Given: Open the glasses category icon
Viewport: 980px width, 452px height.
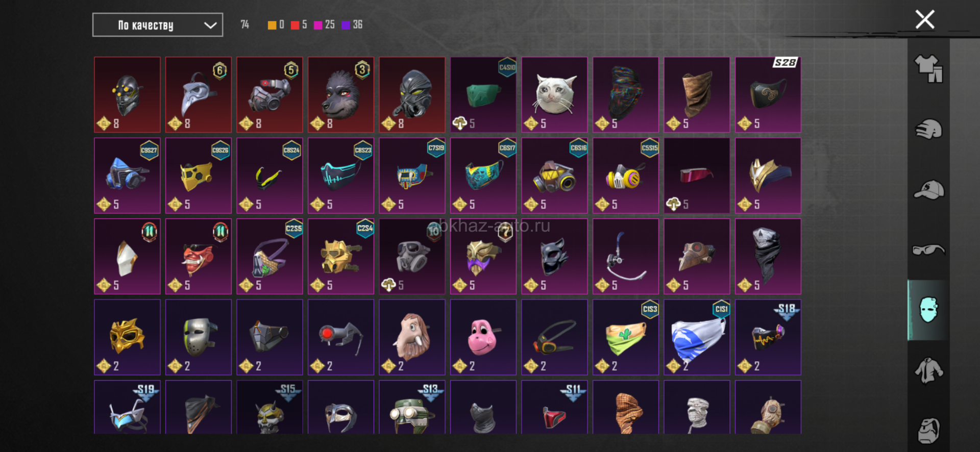Looking at the screenshot, I should (x=928, y=250).
